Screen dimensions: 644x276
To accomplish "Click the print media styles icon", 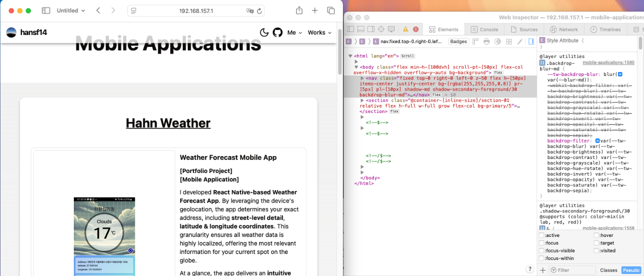I will 487,41.
